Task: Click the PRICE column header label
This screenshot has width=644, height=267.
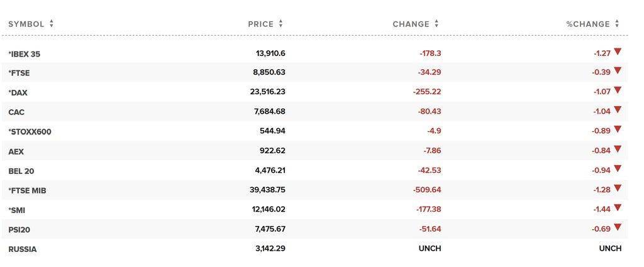Action: [x=261, y=25]
